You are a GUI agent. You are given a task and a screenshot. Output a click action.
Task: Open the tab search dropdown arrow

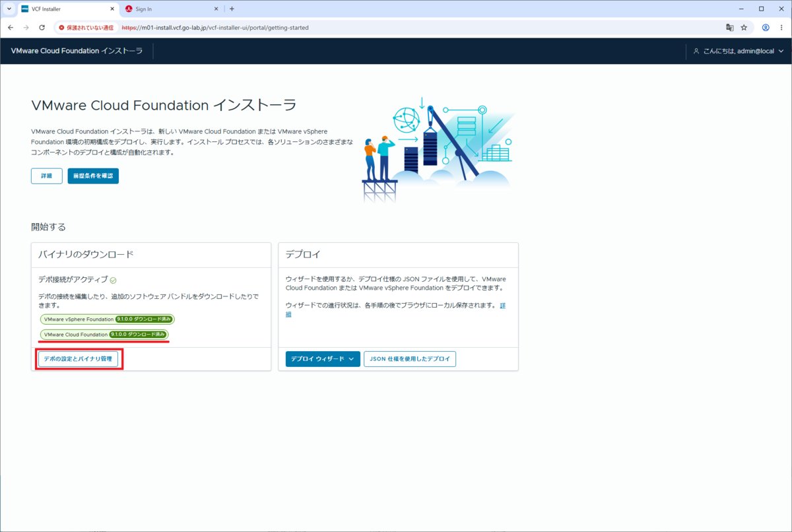8,9
